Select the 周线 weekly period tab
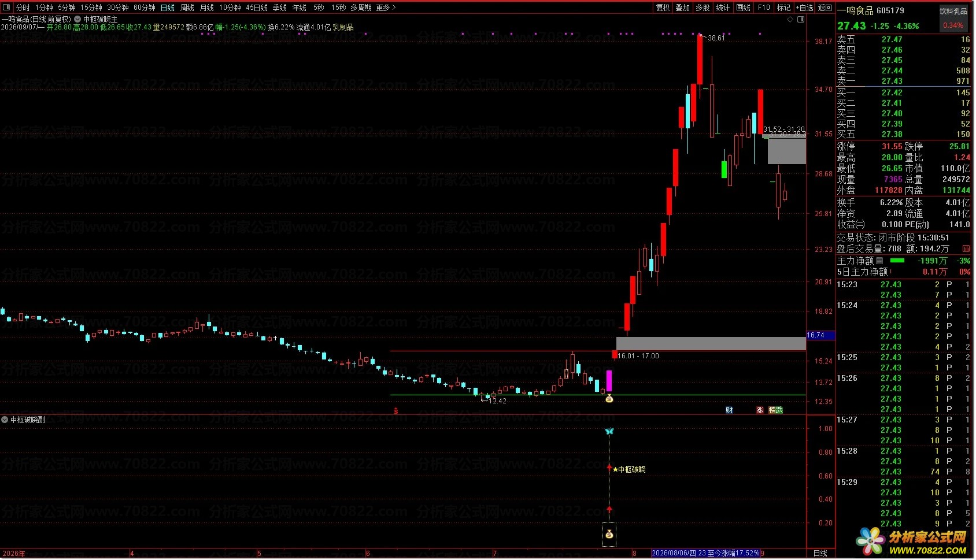The height and width of the screenshot is (560, 976). coord(187,8)
